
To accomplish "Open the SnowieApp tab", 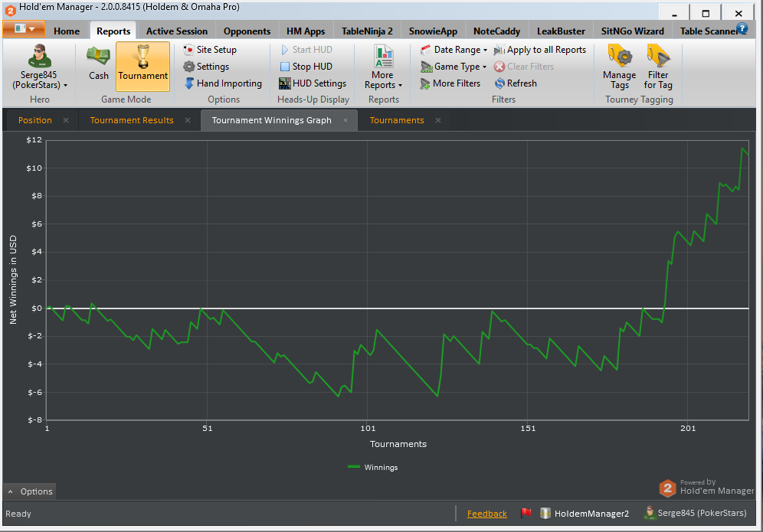I will click(x=433, y=31).
